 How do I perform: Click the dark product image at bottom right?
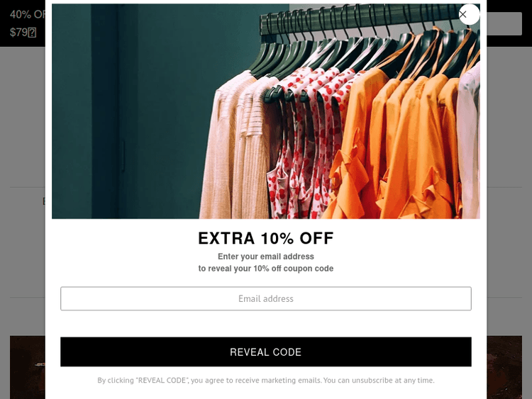pos(504,368)
